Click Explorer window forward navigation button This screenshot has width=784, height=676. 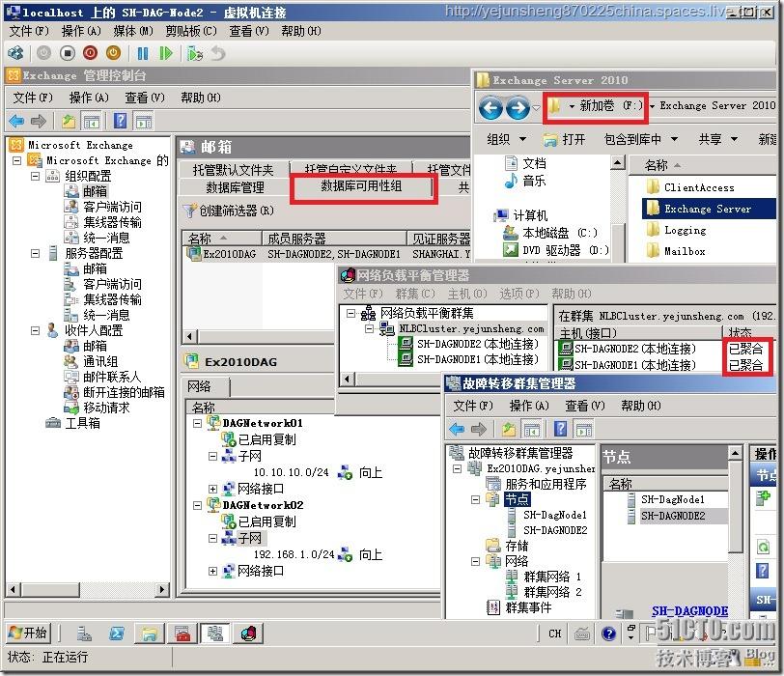518,108
